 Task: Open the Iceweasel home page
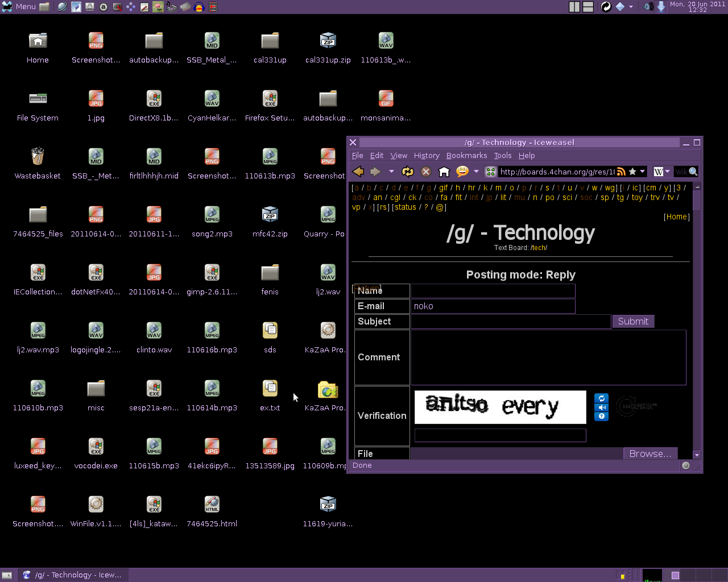point(444,172)
